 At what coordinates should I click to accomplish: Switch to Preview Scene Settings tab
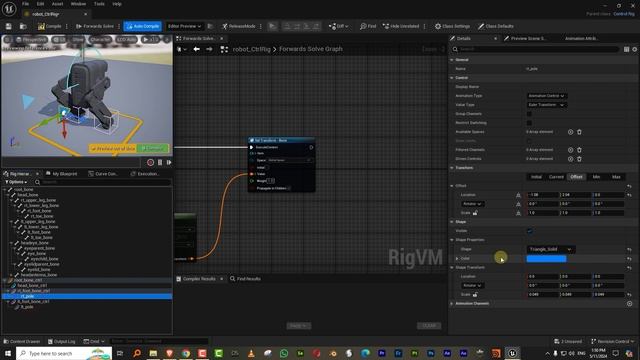tap(525, 38)
